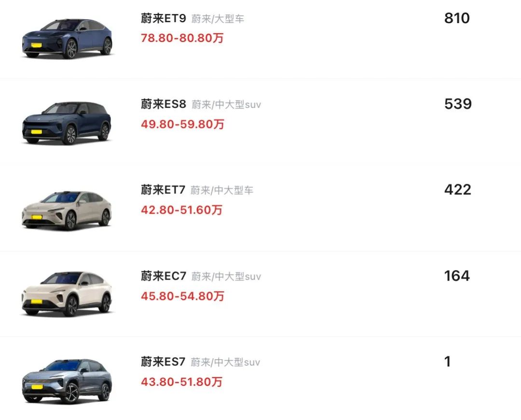Click the 78.80-80.80万 price text
The image size is (521, 420).
point(182,38)
